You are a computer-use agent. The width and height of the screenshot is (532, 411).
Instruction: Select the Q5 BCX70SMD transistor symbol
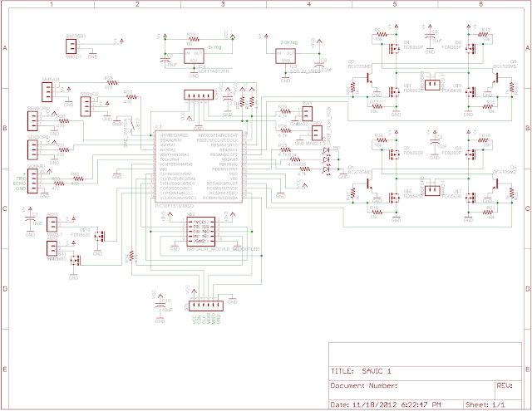(495, 77)
